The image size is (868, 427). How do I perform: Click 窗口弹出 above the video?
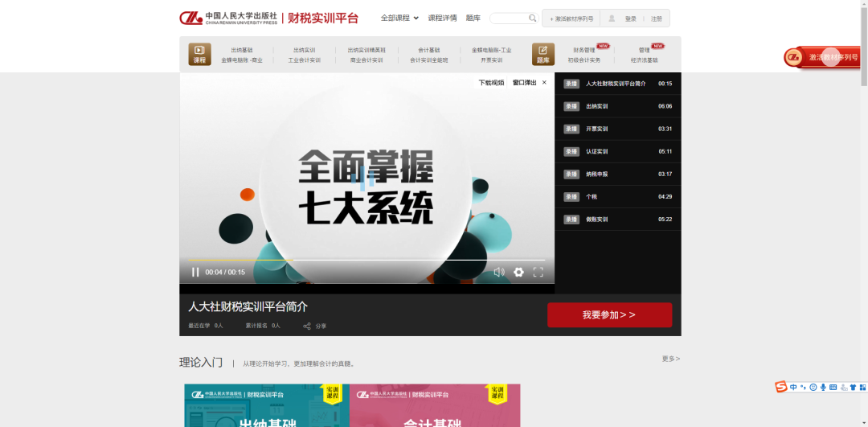[x=524, y=83]
